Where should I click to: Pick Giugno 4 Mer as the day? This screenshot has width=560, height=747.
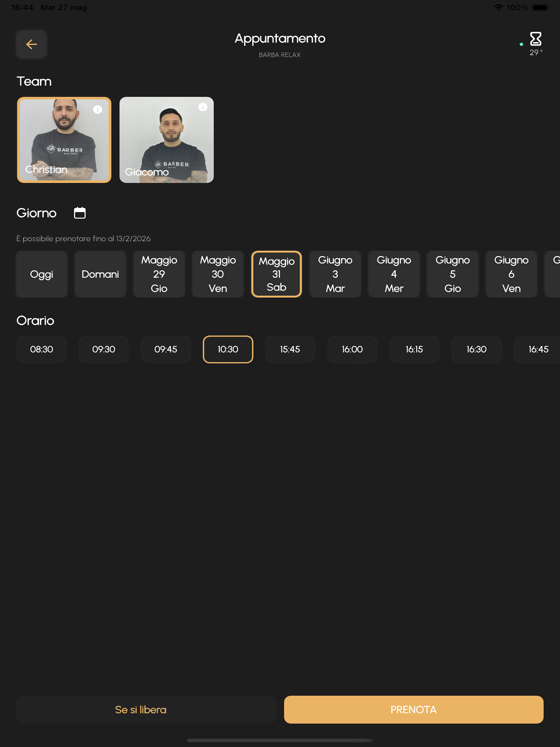[x=394, y=274]
